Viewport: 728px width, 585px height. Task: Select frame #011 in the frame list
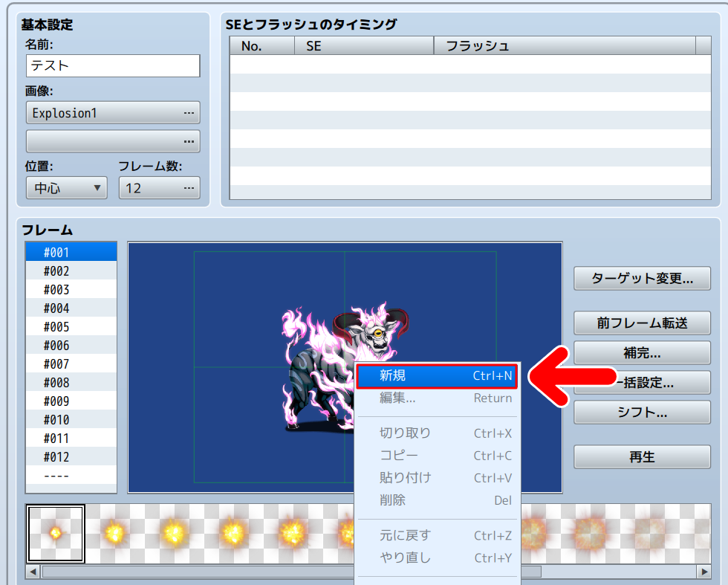pyautogui.click(x=71, y=438)
